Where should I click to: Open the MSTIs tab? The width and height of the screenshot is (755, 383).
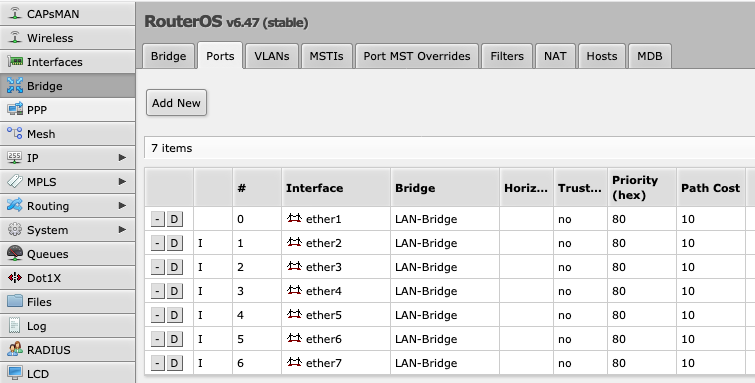326,56
